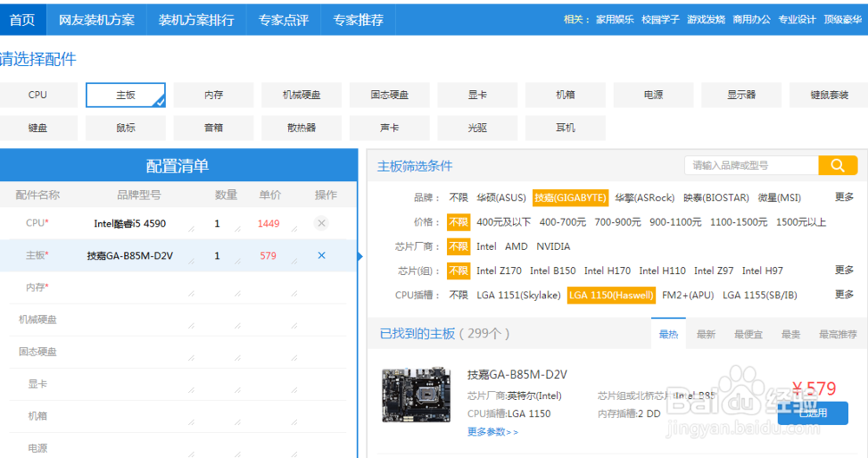Image resolution: width=868 pixels, height=458 pixels.
Task: Open 专家推荐 tab
Action: tap(358, 20)
